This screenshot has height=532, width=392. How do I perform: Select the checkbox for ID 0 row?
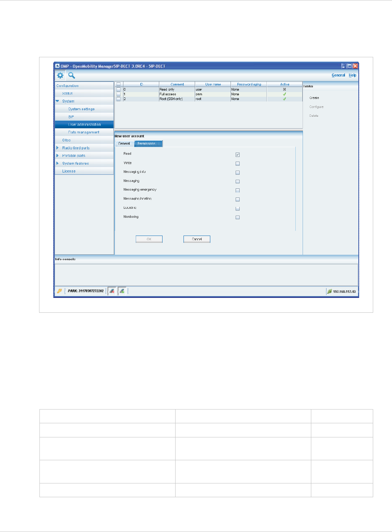pyautogui.click(x=118, y=89)
